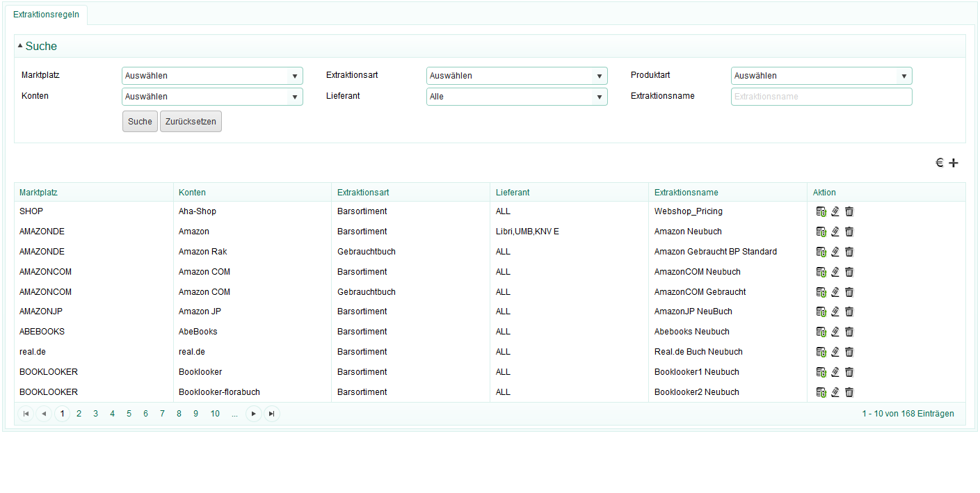Click the euro pricing icon above the table

tap(939, 163)
